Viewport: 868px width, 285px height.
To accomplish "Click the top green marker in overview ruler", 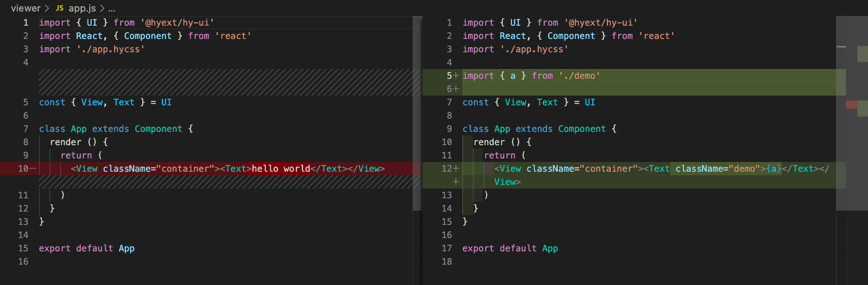I will (x=862, y=54).
